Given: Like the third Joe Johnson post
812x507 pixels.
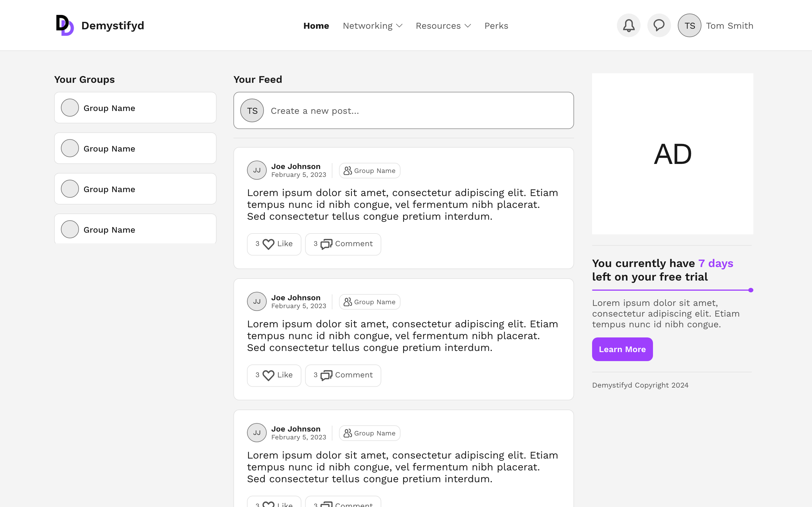Looking at the screenshot, I should click(x=274, y=502).
